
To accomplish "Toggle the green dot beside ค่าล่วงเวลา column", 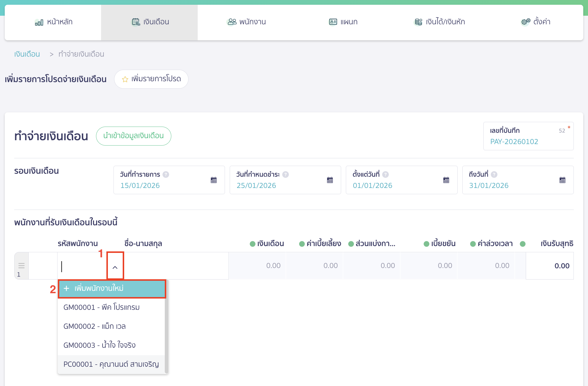I will point(472,243).
